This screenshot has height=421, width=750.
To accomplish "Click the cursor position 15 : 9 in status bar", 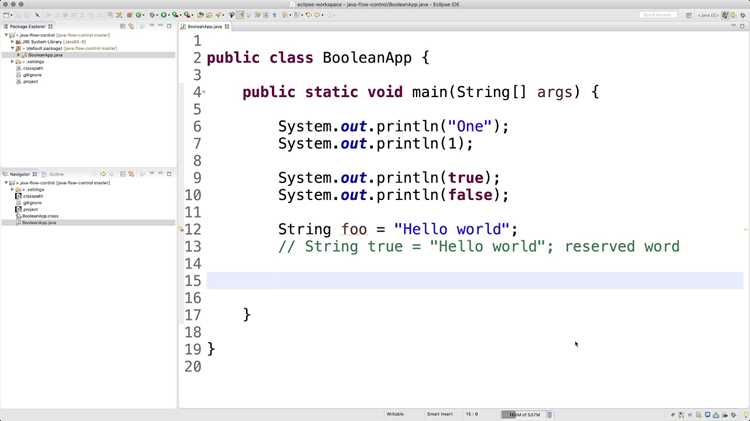I will point(472,414).
